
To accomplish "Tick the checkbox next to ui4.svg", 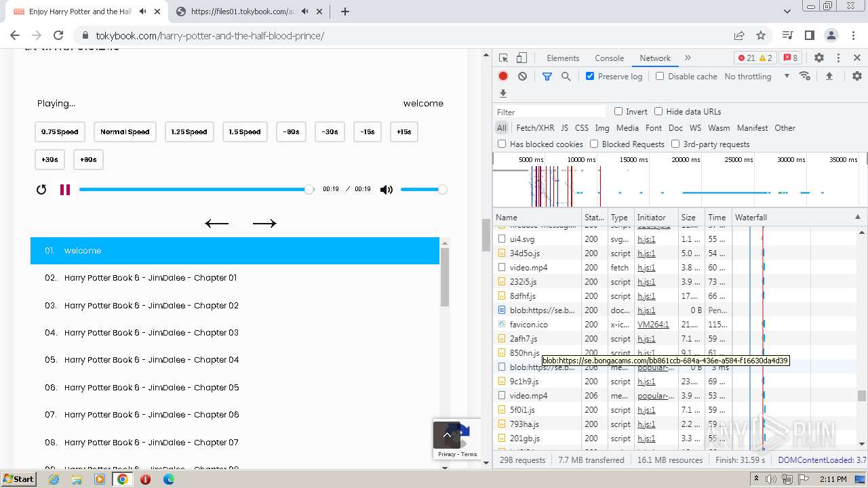I will pos(502,239).
